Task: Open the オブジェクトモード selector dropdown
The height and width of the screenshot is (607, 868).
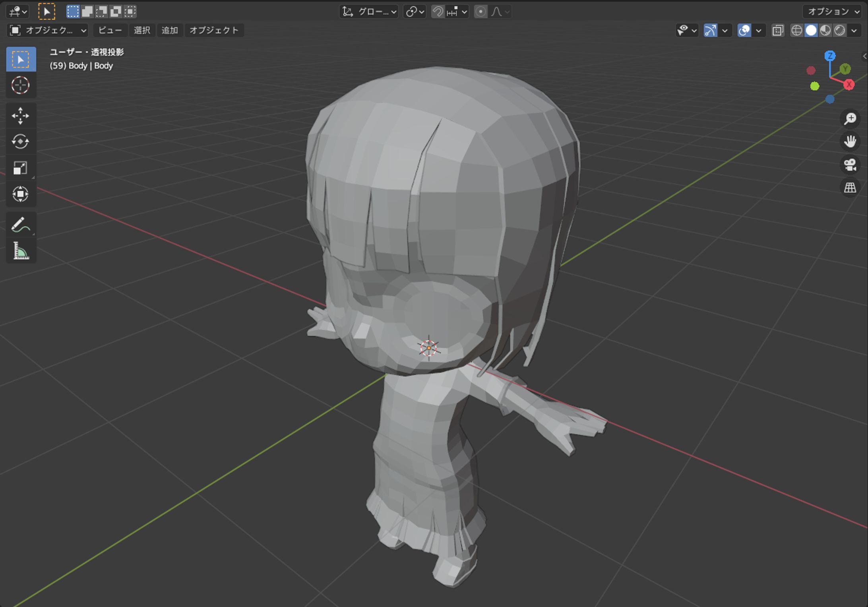Action: tap(48, 30)
